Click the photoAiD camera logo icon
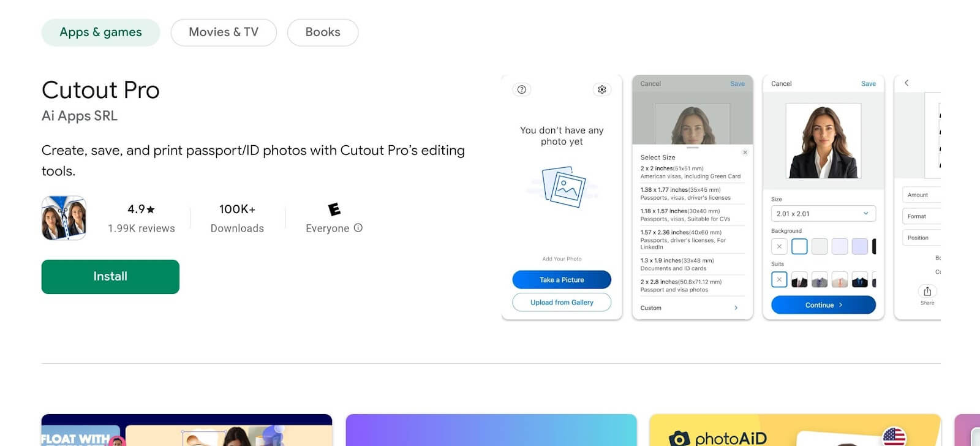 coord(679,439)
